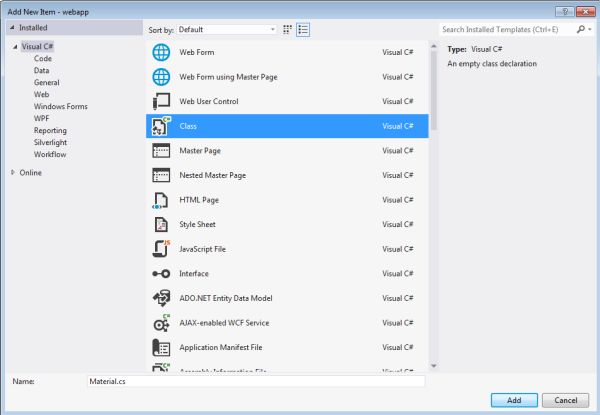Select the HTML Page label
This screenshot has height=415, width=600.
[x=199, y=200]
